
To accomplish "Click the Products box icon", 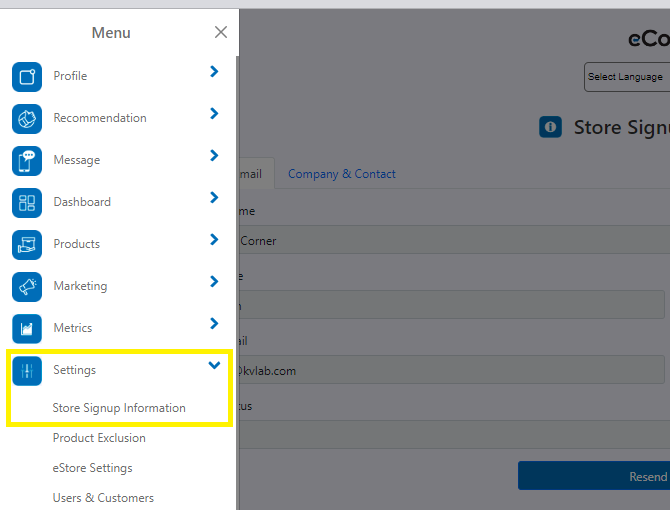I will point(27,245).
